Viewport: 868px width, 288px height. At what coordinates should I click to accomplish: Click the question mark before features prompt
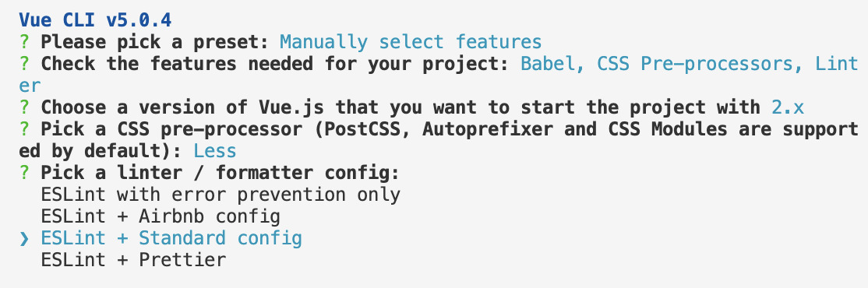[24, 64]
